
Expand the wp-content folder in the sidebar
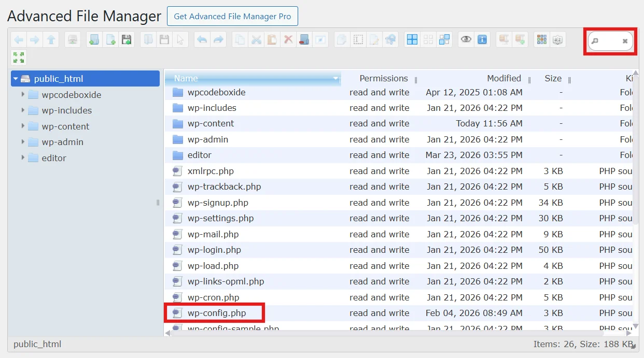pyautogui.click(x=22, y=126)
